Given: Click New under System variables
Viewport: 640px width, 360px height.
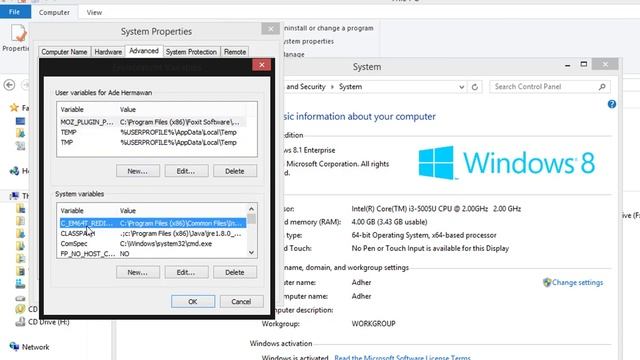Looking at the screenshot, I should 138,272.
